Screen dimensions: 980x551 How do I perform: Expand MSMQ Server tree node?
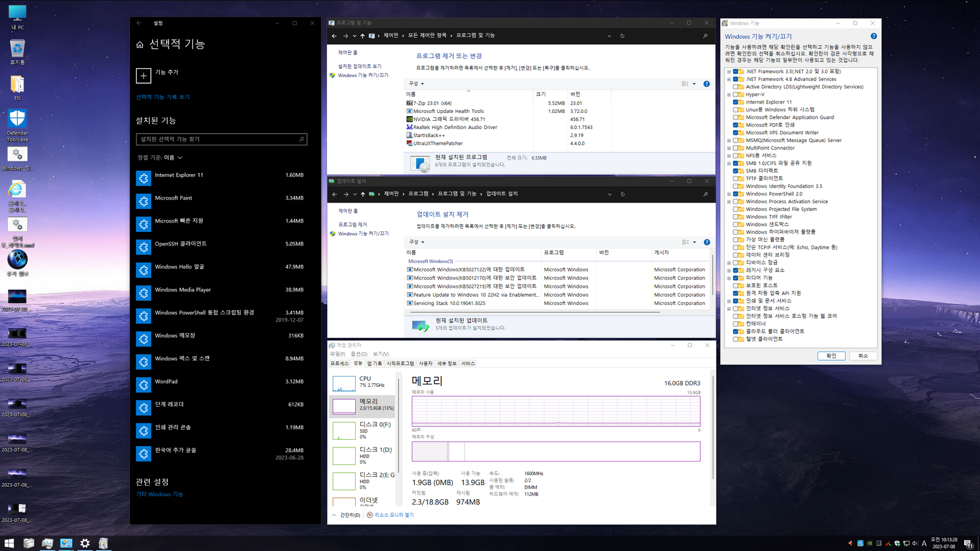point(729,141)
